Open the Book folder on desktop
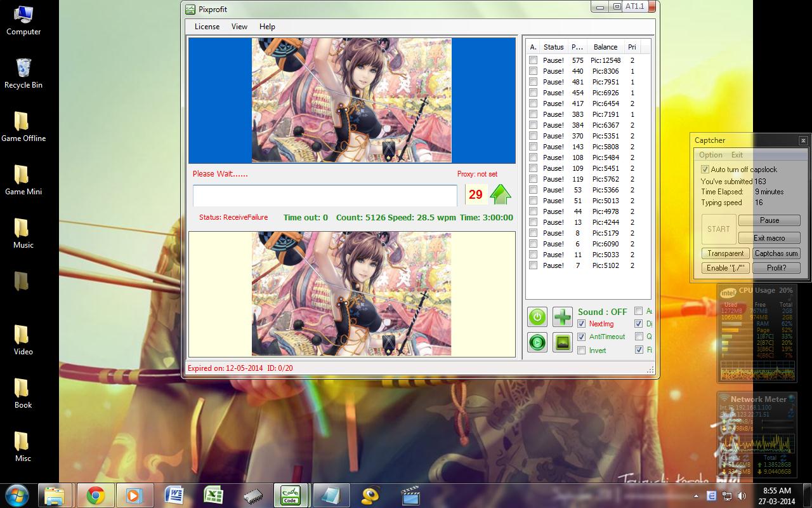 [x=23, y=393]
